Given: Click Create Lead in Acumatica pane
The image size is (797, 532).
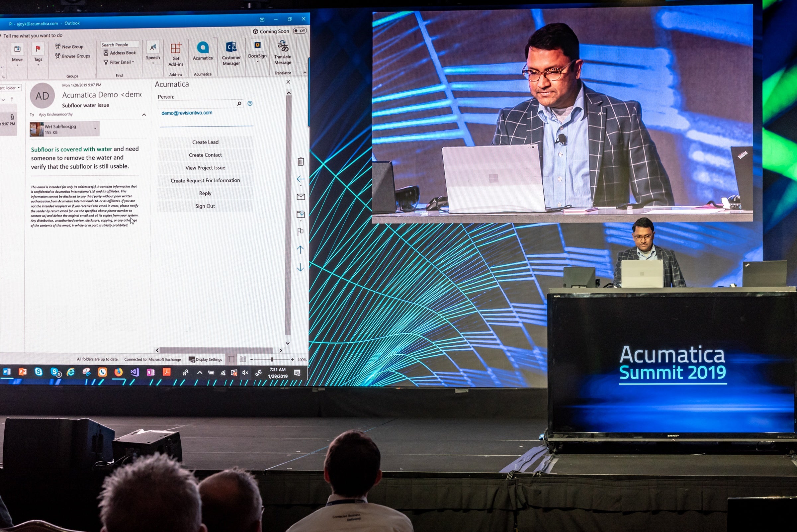Looking at the screenshot, I should (205, 142).
